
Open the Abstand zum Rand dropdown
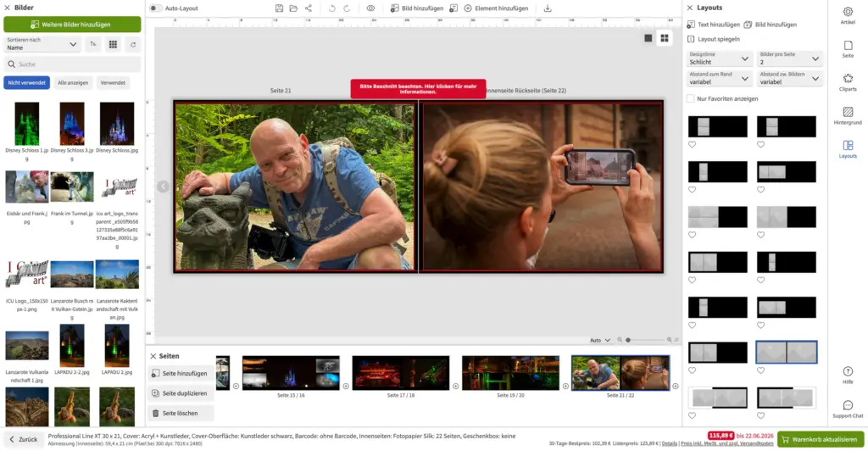click(719, 78)
